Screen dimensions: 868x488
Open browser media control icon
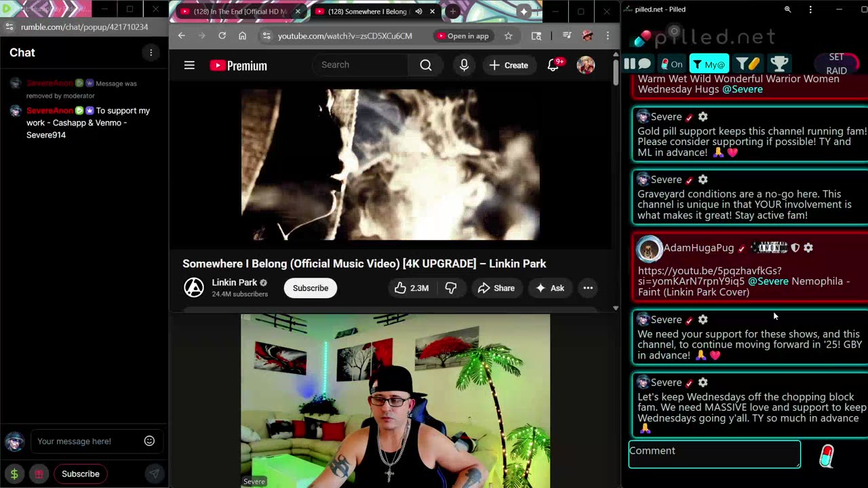pos(567,36)
